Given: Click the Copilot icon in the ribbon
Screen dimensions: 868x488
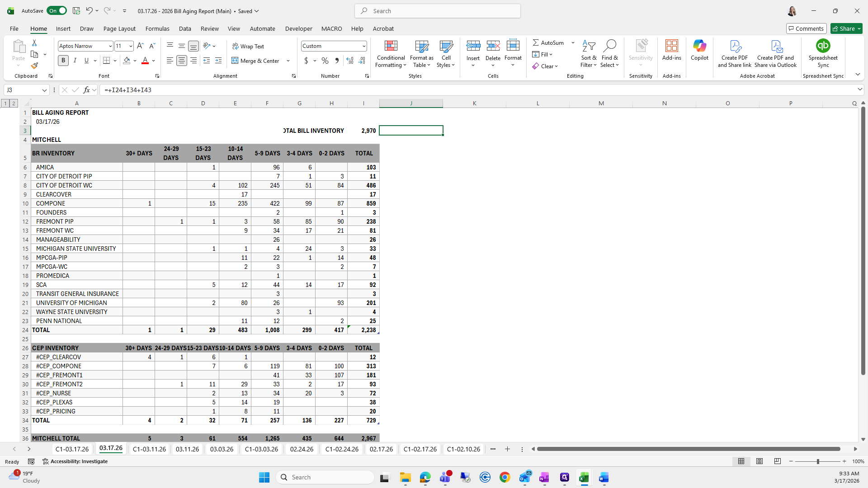Looking at the screenshot, I should (x=699, y=50).
